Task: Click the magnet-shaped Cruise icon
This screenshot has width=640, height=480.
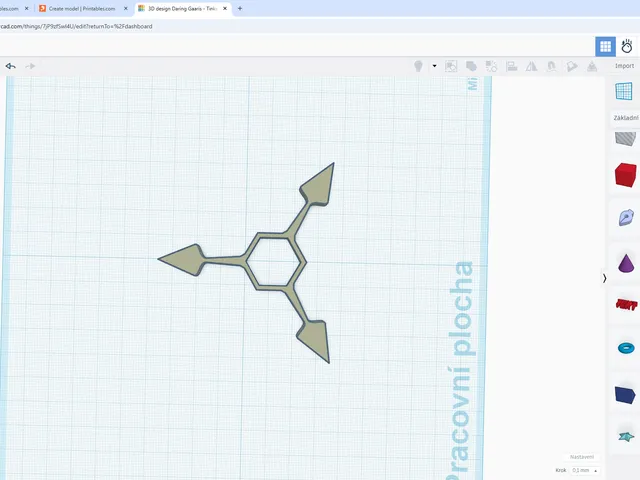Action: (x=551, y=66)
